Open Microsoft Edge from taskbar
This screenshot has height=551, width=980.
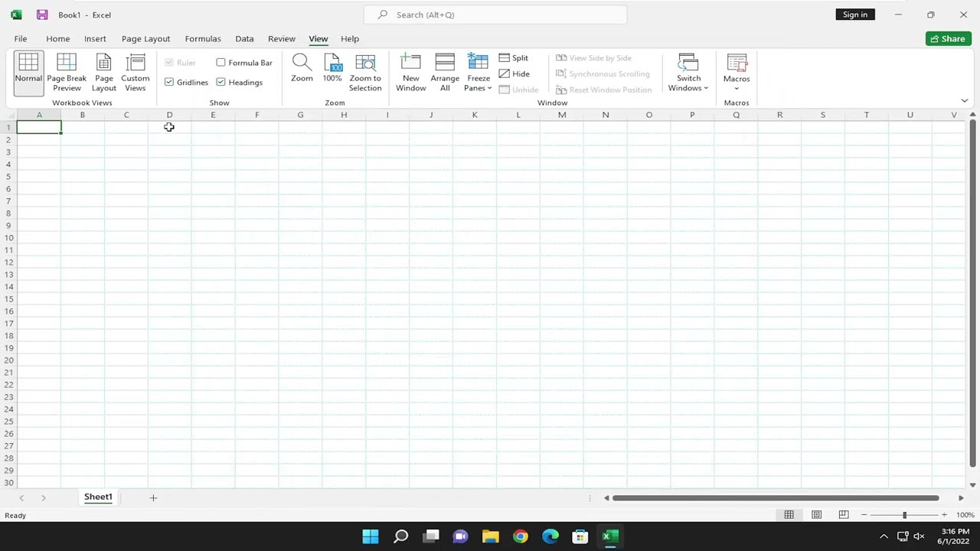point(550,536)
